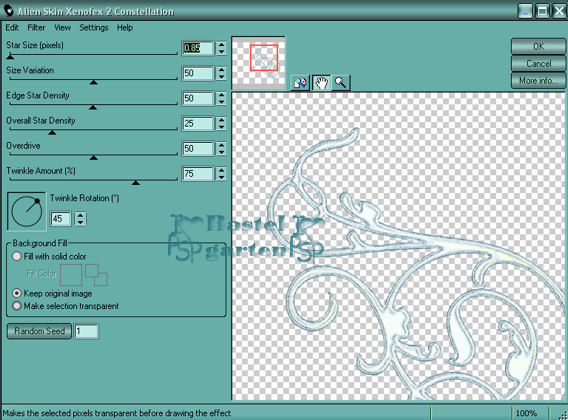Click the Overdrive value field
Screen dimensions: 568x420
(198, 149)
